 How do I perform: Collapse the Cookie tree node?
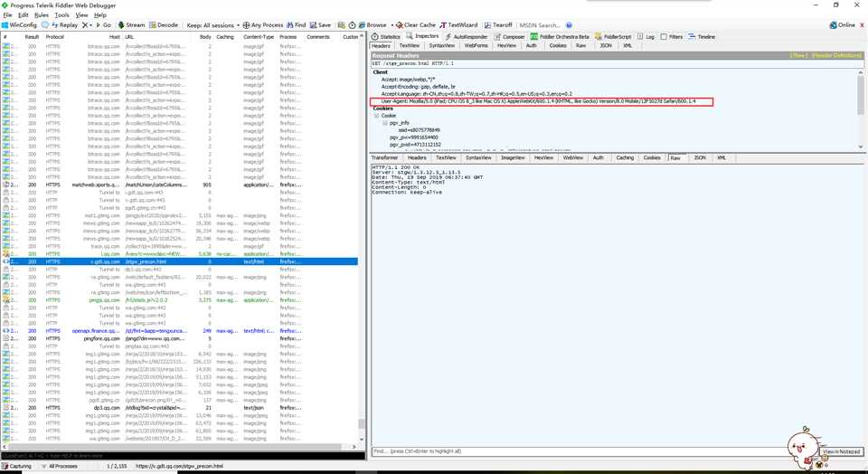(x=376, y=116)
